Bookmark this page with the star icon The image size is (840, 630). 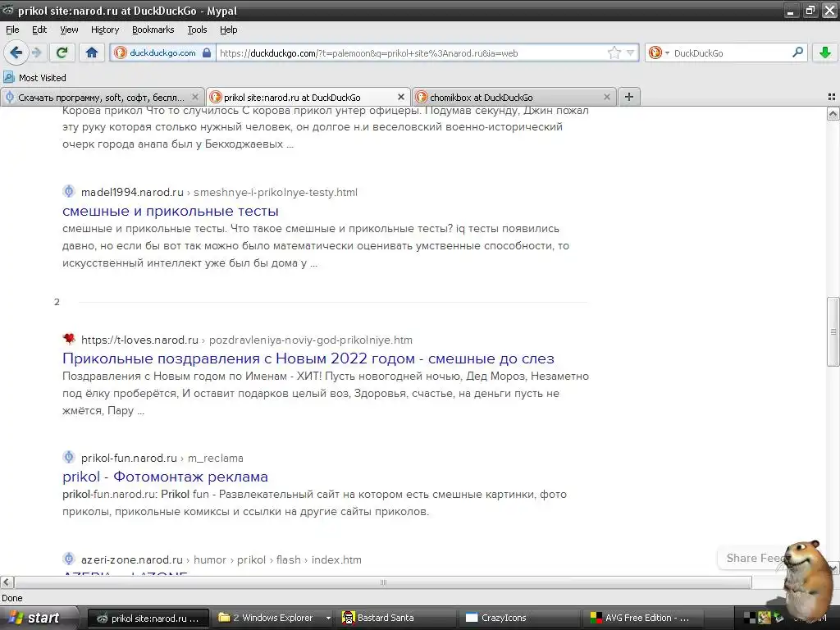[x=614, y=52]
